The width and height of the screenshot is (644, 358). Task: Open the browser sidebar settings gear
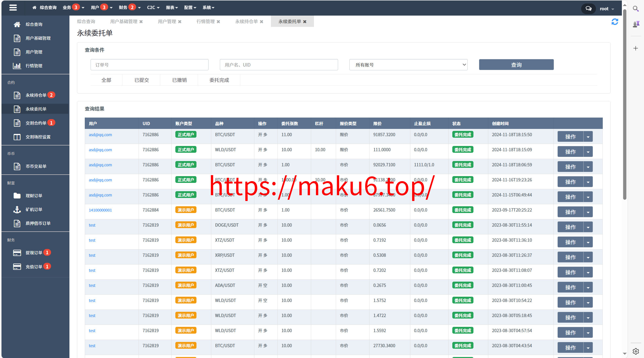(636, 351)
